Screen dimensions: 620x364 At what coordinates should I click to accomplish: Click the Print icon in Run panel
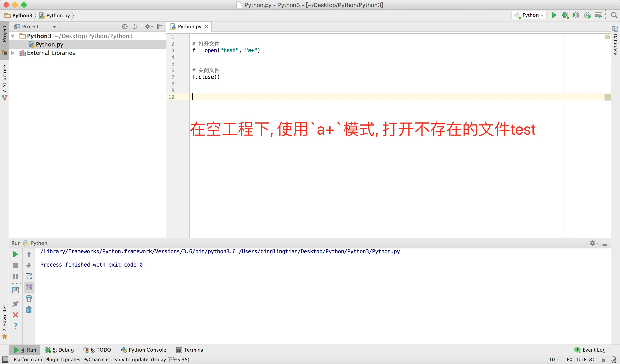pos(29,298)
